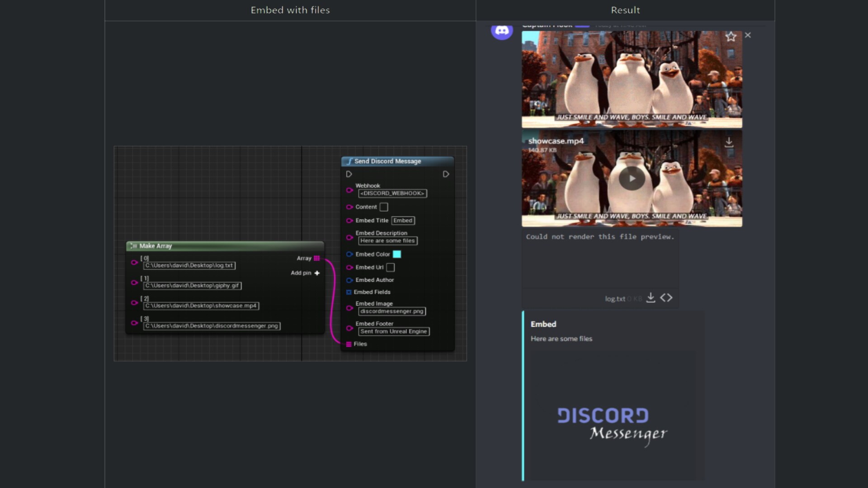Click the Make Array index 3 pin

pyautogui.click(x=134, y=323)
